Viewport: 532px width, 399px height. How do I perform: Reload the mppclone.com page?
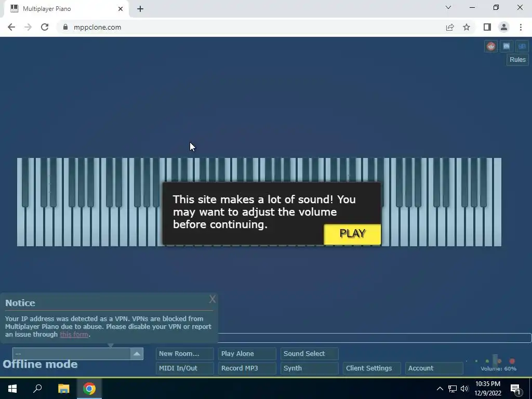click(x=45, y=27)
